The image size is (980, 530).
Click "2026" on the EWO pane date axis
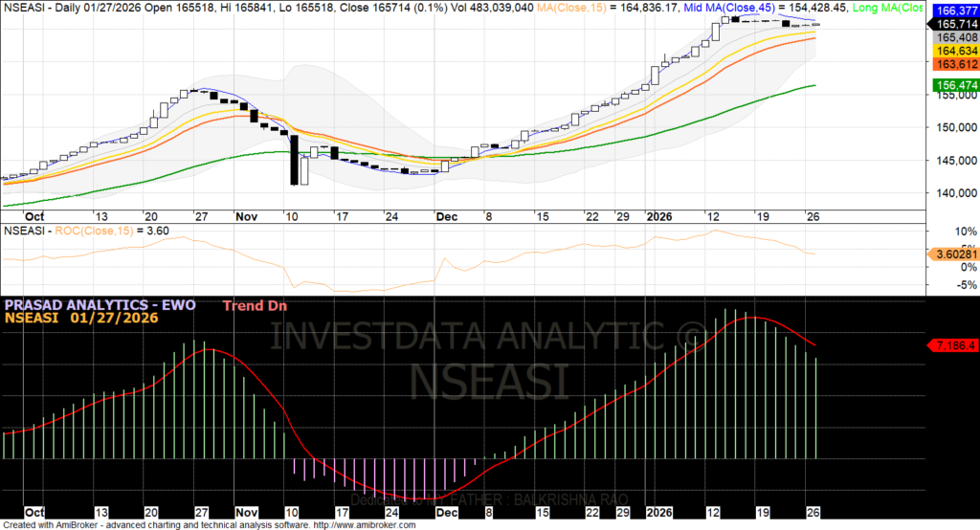(x=659, y=513)
